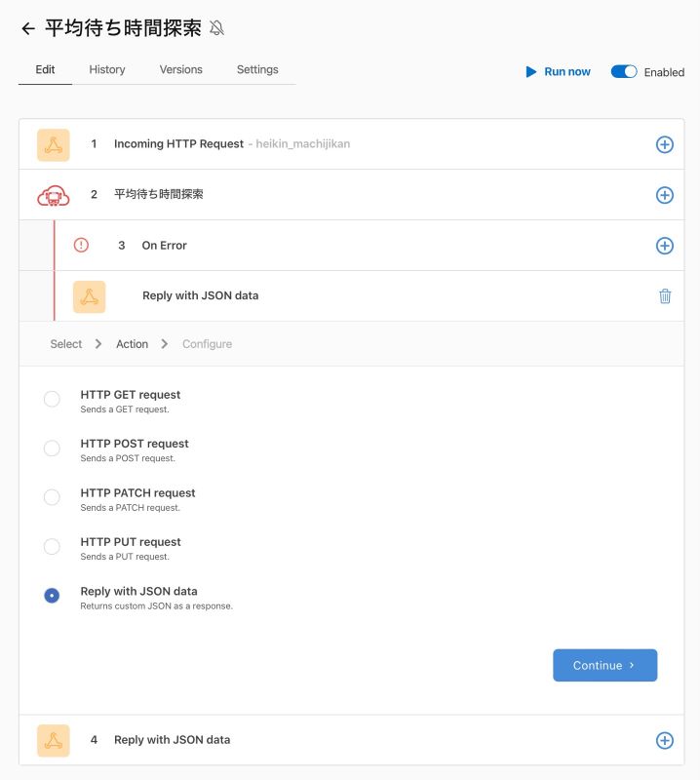Screen dimensions: 700x780
Task: Toggle the Enabled switch off
Action: 624,71
